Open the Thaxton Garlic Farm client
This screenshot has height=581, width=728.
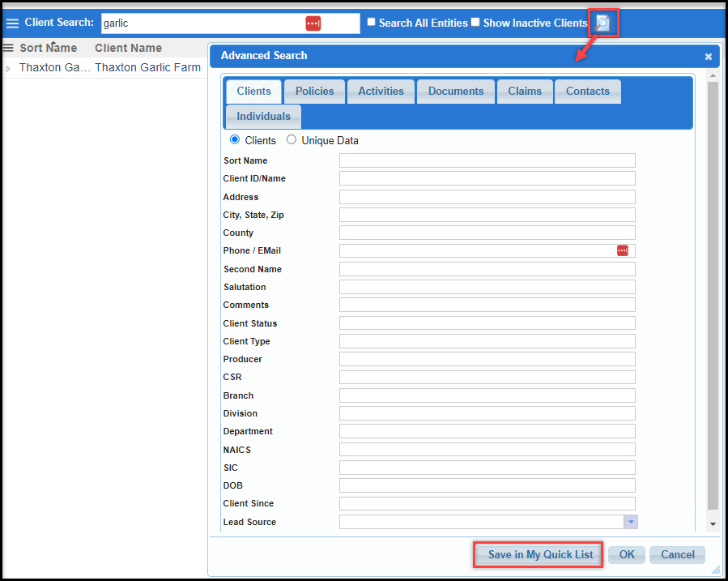[147, 67]
